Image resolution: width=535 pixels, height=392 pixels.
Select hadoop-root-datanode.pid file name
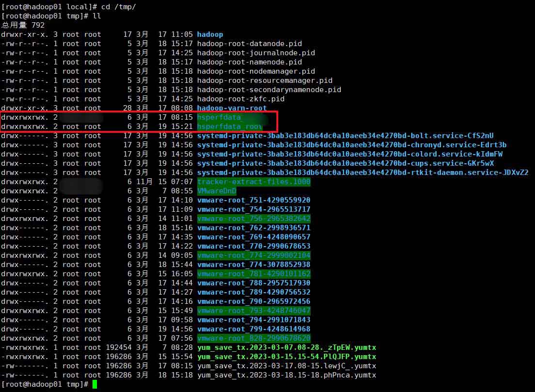(x=249, y=44)
